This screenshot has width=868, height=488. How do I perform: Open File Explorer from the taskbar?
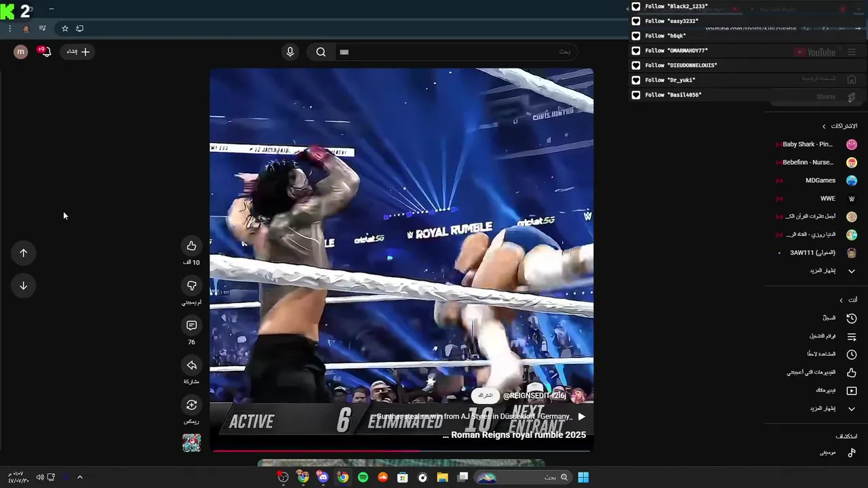[x=443, y=477]
